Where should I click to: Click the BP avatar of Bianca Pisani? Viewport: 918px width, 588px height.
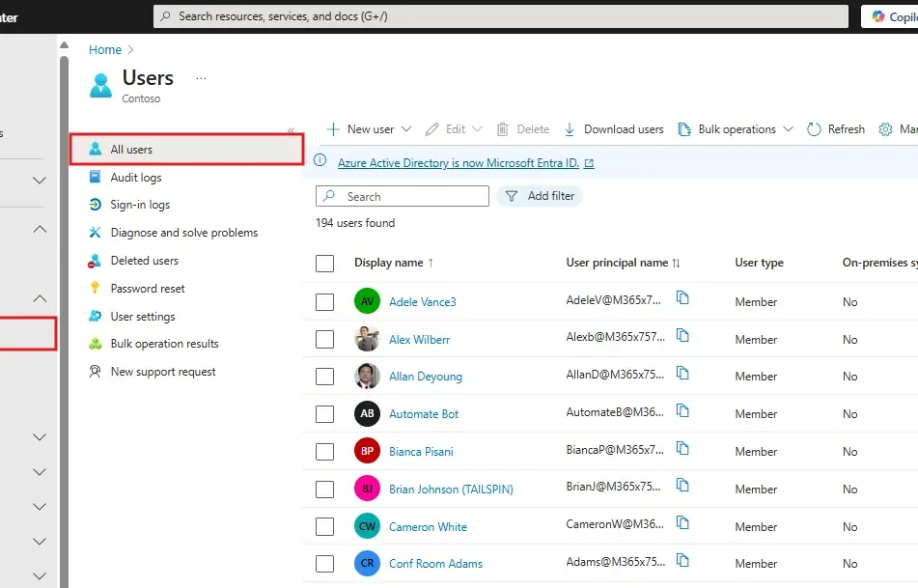[x=367, y=451]
